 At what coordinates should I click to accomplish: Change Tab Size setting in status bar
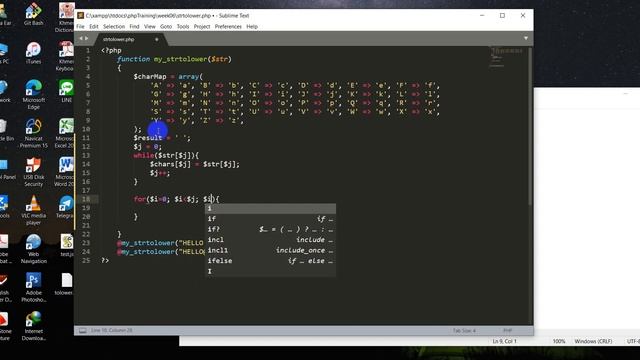tap(464, 331)
